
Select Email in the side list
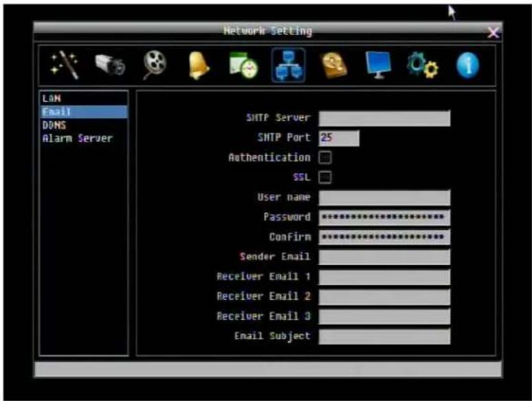pyautogui.click(x=84, y=112)
